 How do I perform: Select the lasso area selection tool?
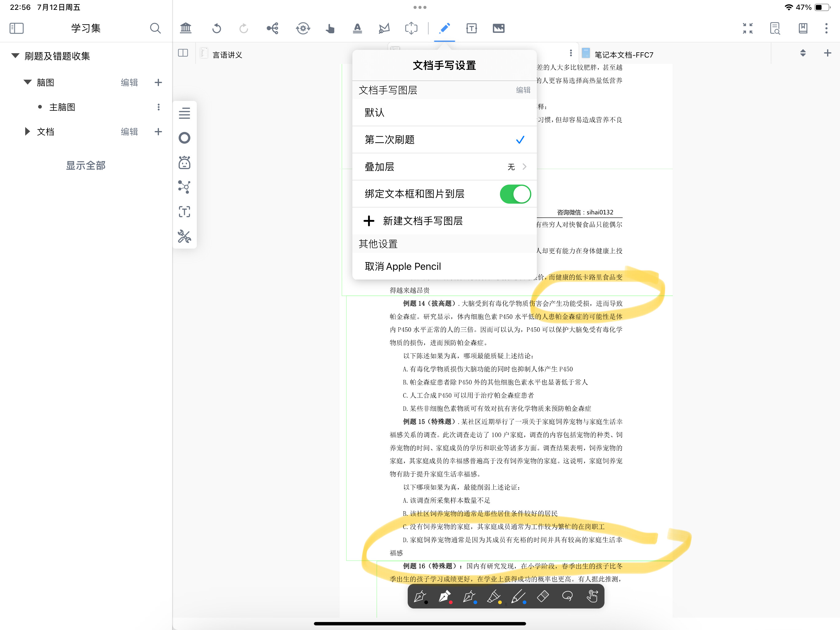[384, 28]
